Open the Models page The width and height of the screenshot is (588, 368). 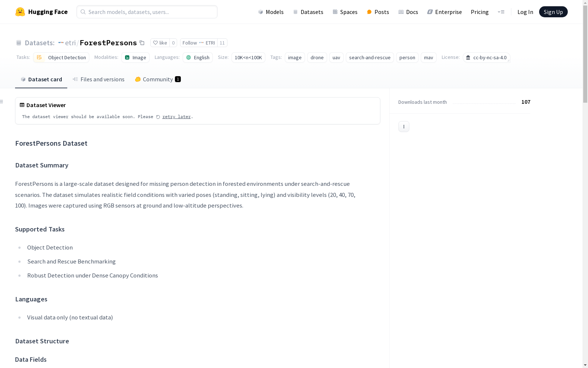click(x=271, y=12)
